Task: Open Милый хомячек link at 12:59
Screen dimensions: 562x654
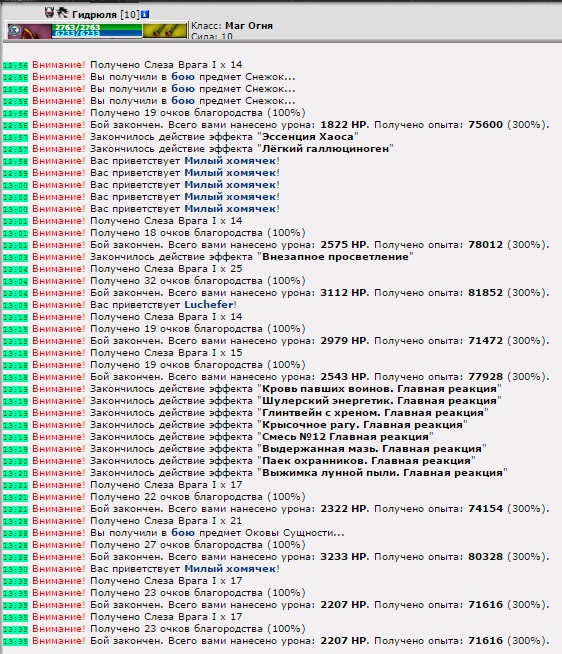Action: (x=230, y=173)
